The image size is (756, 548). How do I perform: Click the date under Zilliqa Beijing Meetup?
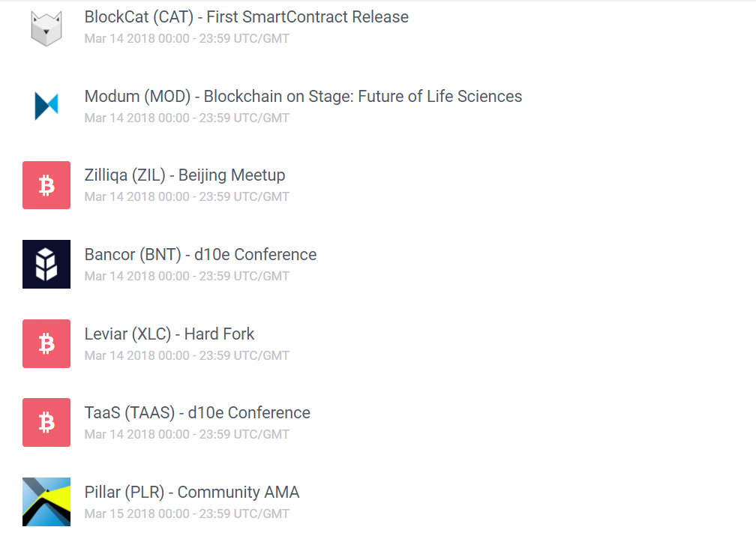tap(187, 196)
